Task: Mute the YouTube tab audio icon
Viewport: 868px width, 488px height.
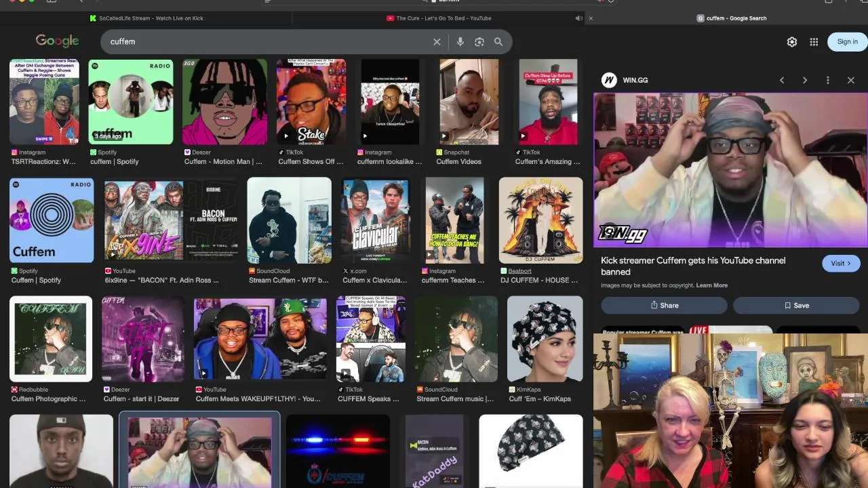Action: pos(578,18)
